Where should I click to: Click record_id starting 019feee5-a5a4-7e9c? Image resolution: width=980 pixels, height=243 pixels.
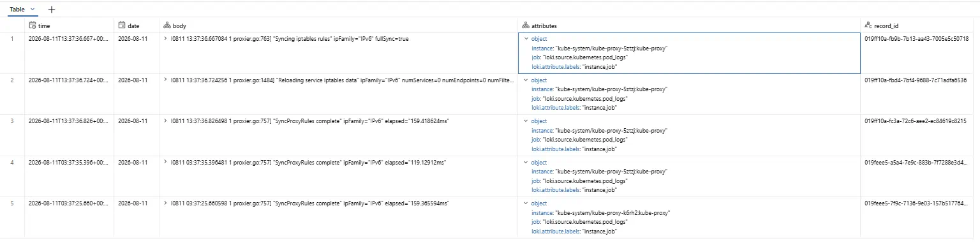(x=916, y=163)
